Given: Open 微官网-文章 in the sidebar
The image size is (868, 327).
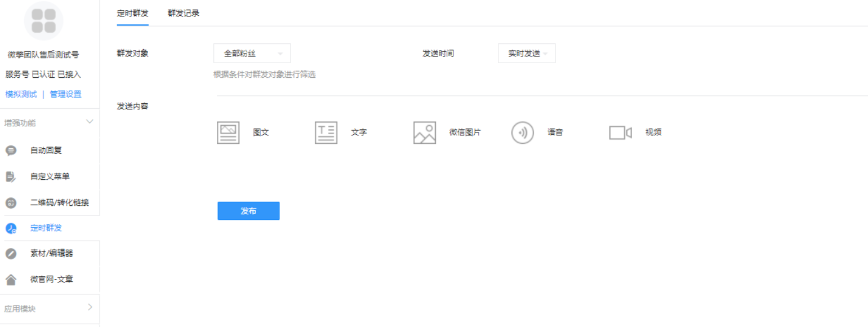Looking at the screenshot, I should 52,280.
